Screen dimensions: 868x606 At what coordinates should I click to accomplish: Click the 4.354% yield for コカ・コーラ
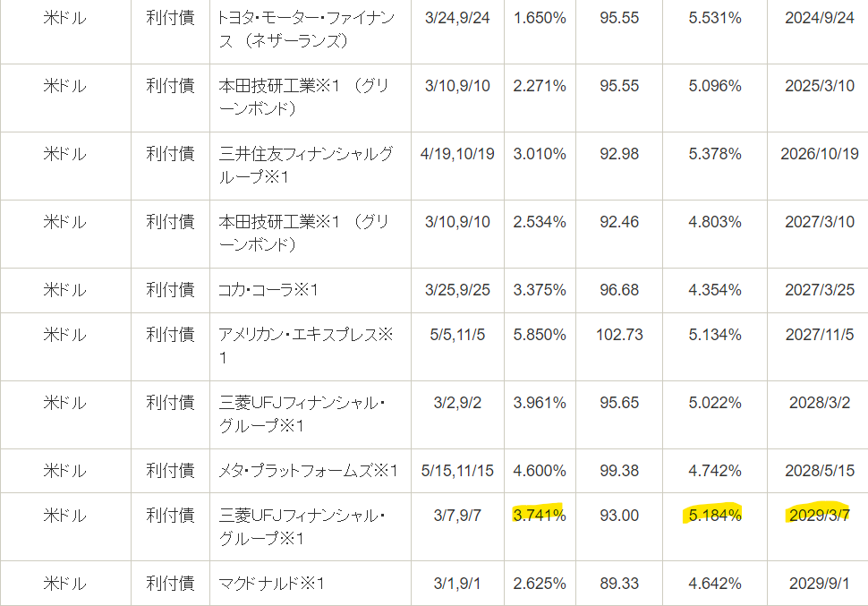pyautogui.click(x=714, y=290)
